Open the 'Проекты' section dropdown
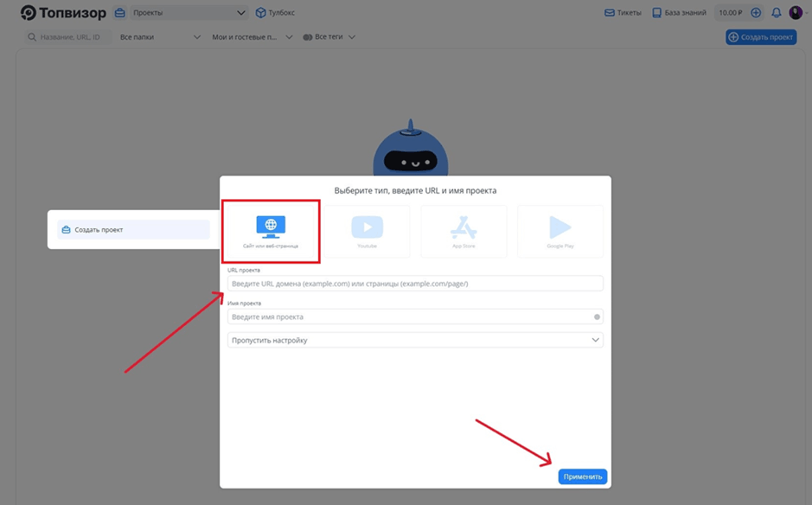 [x=181, y=13]
